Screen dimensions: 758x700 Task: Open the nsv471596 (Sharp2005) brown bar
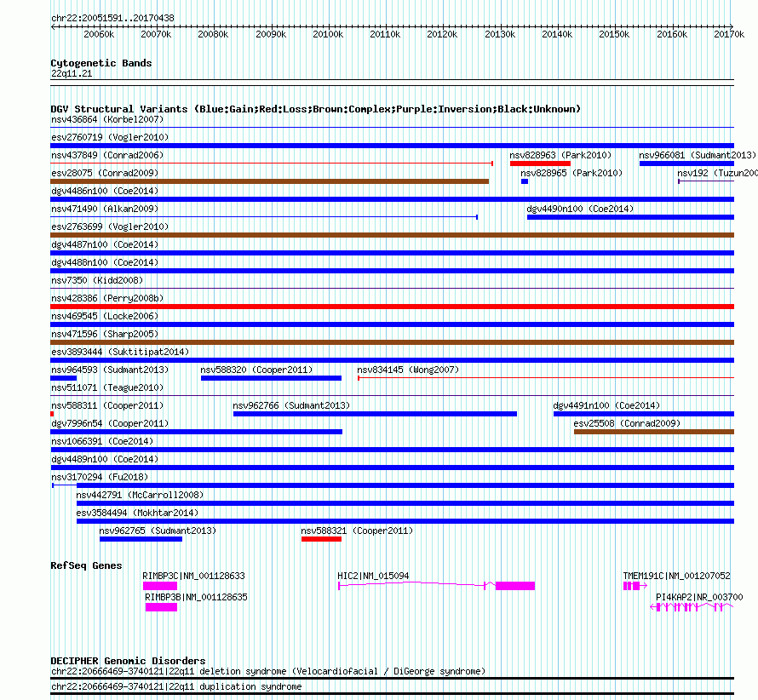[392, 342]
